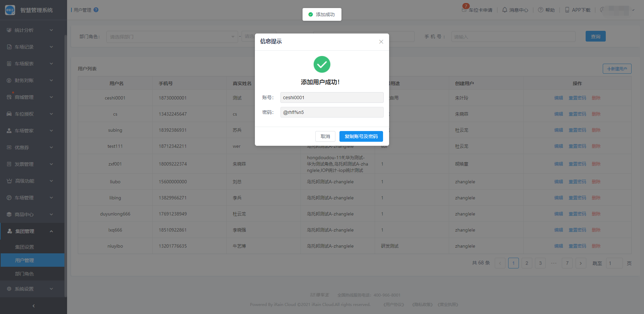This screenshot has width=644, height=314.
Task: Close the 信息提示 dialog with X
Action: click(381, 42)
